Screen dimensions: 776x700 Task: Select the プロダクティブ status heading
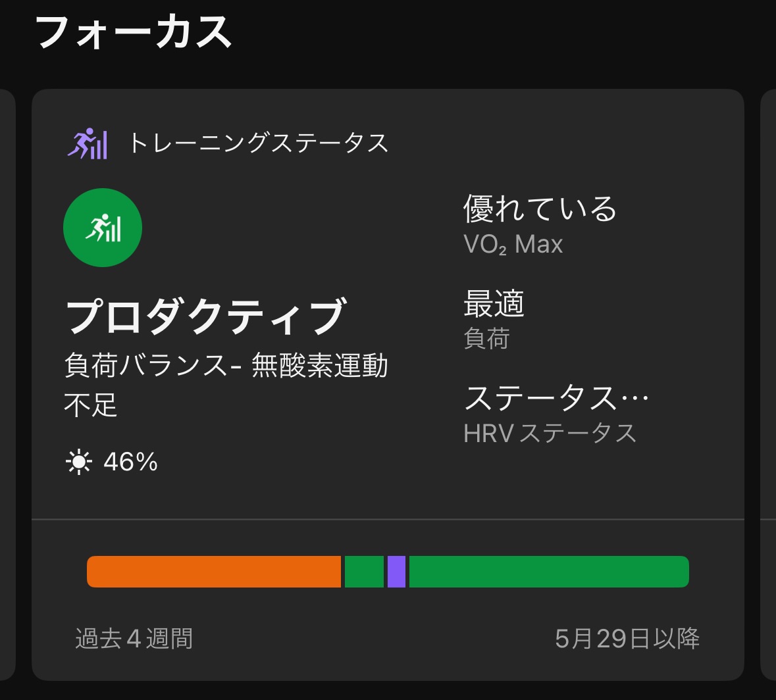tap(205, 316)
